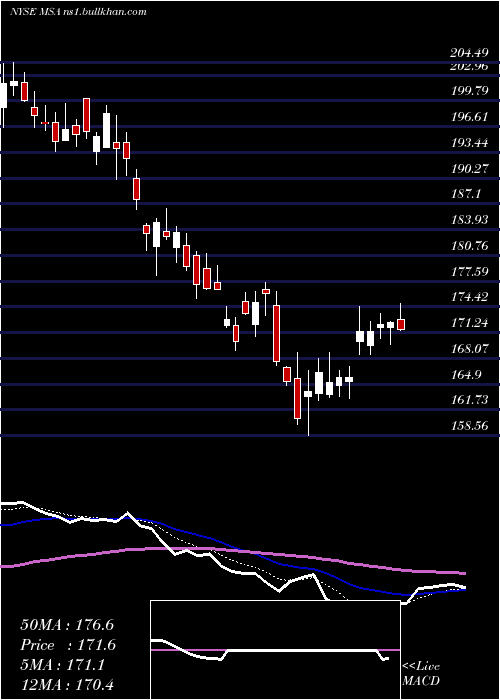The image size is (500, 700).
Task: Click the 196.61 price level label
Action: pyautogui.click(x=469, y=117)
